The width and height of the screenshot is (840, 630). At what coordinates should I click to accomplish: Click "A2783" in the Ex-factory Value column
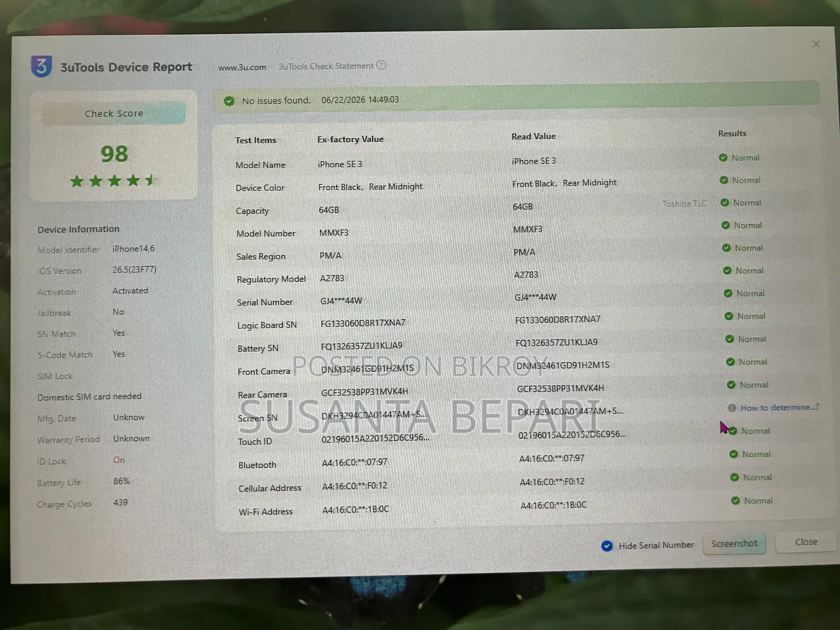click(332, 278)
